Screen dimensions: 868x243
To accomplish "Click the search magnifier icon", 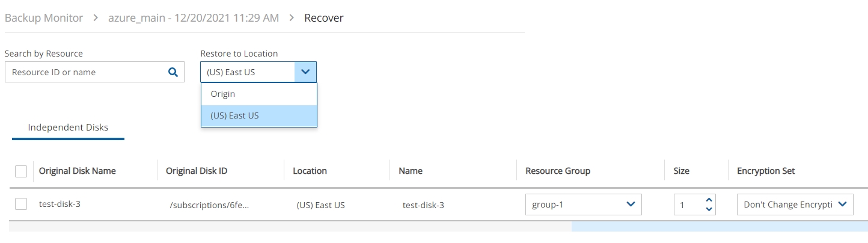I will 173,72.
